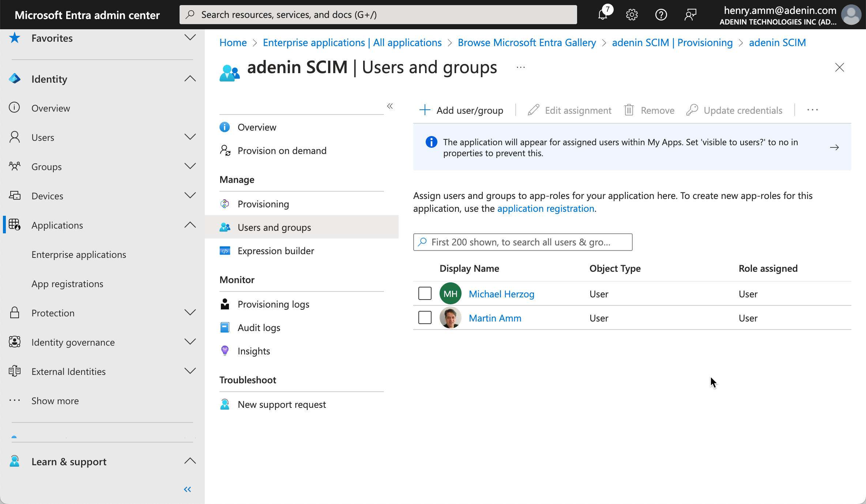Expand the Protection navigation section
This screenshot has width=866, height=504.
[190, 313]
